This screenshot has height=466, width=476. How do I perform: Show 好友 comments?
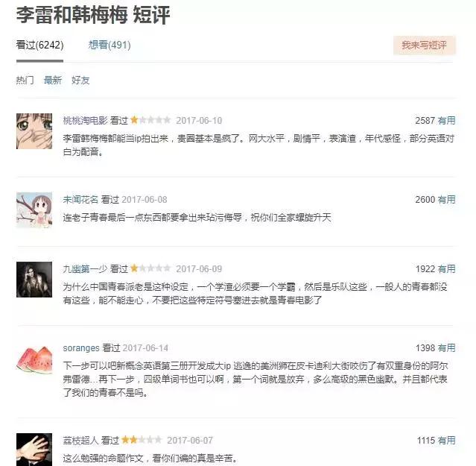tap(80, 81)
